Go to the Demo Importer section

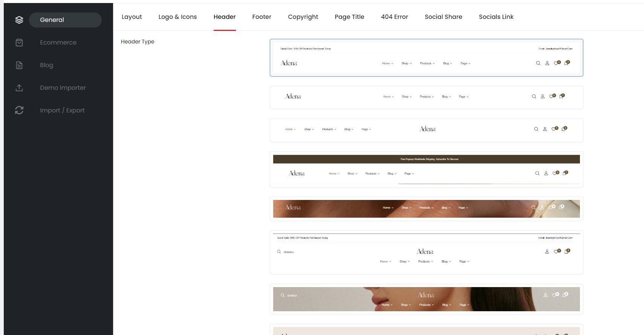(63, 88)
